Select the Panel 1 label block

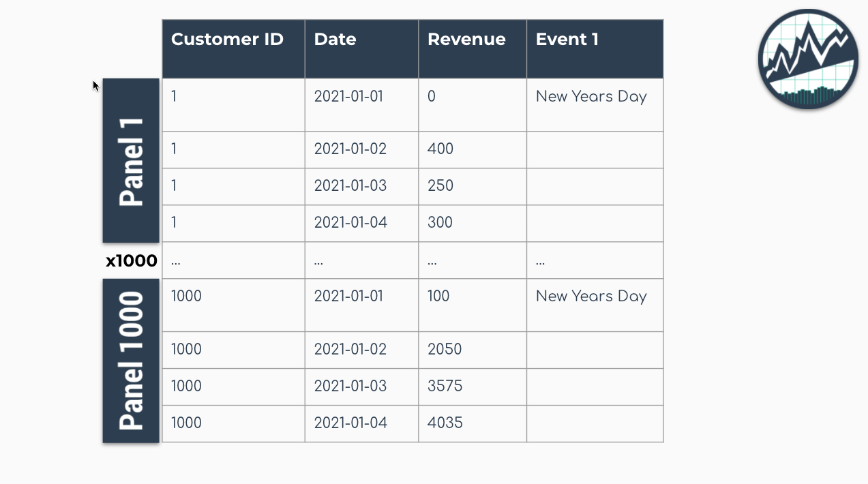[131, 160]
